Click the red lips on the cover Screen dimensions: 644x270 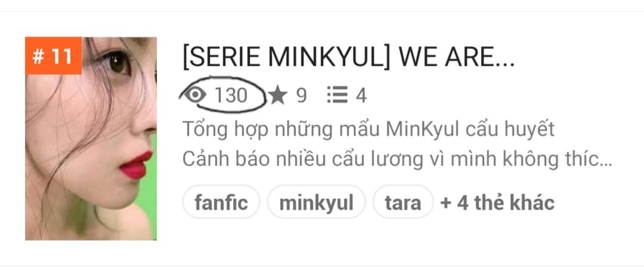[x=136, y=165]
